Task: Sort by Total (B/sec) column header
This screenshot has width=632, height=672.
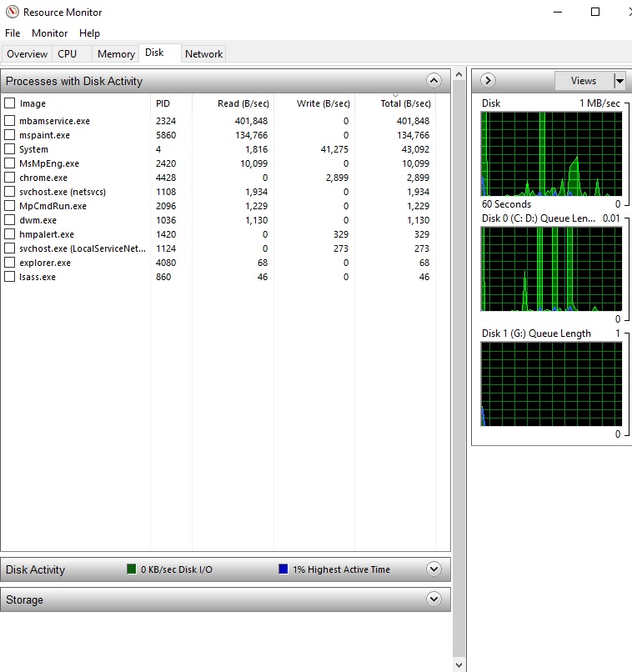Action: [x=405, y=103]
